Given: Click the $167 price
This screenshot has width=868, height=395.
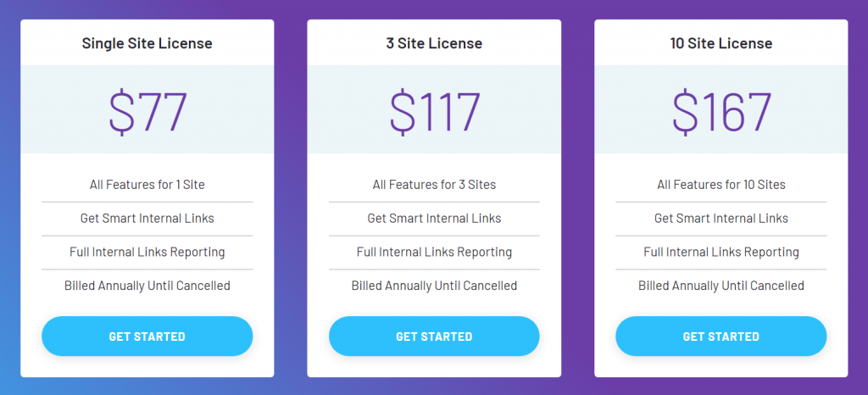Looking at the screenshot, I should [x=721, y=111].
